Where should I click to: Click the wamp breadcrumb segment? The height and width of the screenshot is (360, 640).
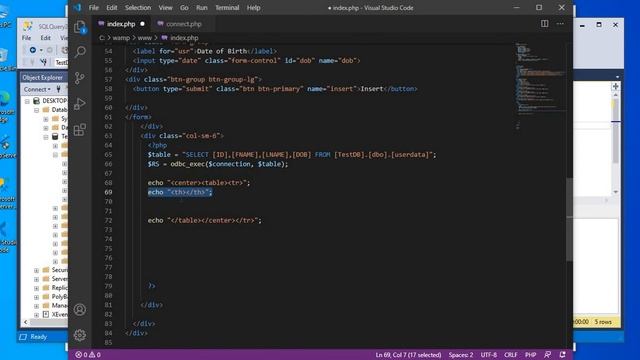(x=121, y=38)
